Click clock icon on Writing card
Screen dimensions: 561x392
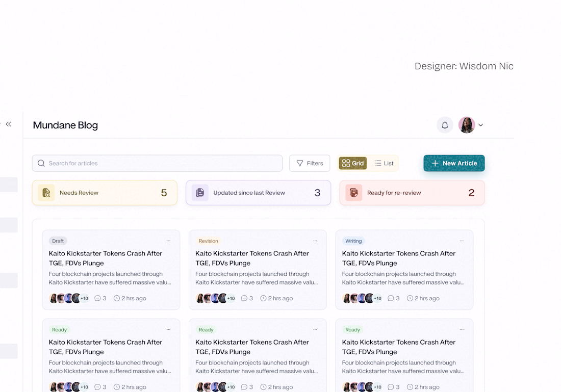coord(410,298)
